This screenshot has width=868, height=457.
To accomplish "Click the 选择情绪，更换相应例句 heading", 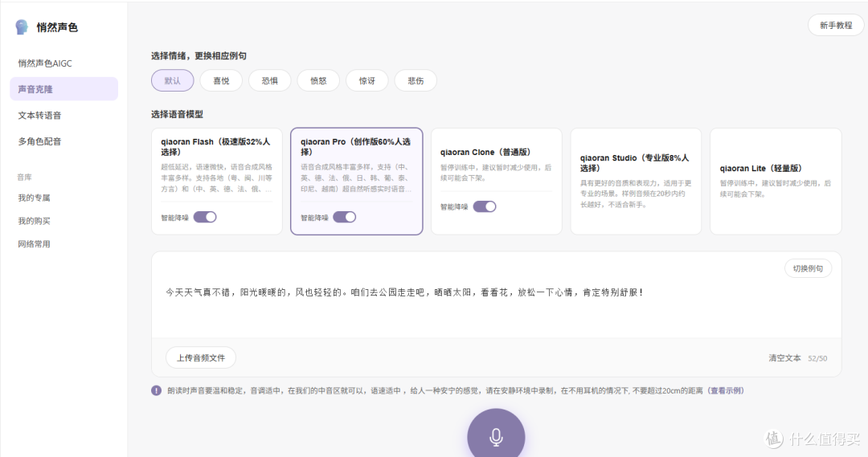I will point(199,56).
